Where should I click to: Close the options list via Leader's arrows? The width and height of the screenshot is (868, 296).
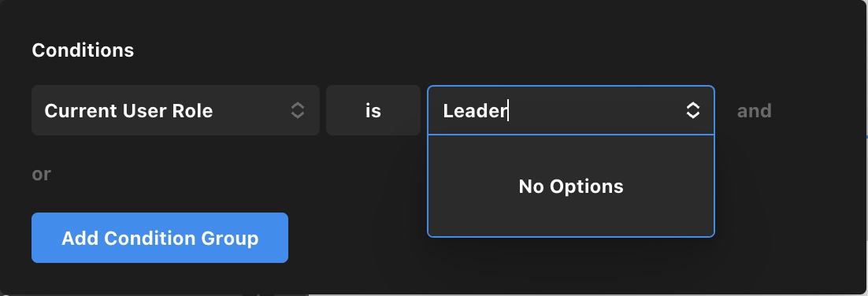[x=692, y=110]
